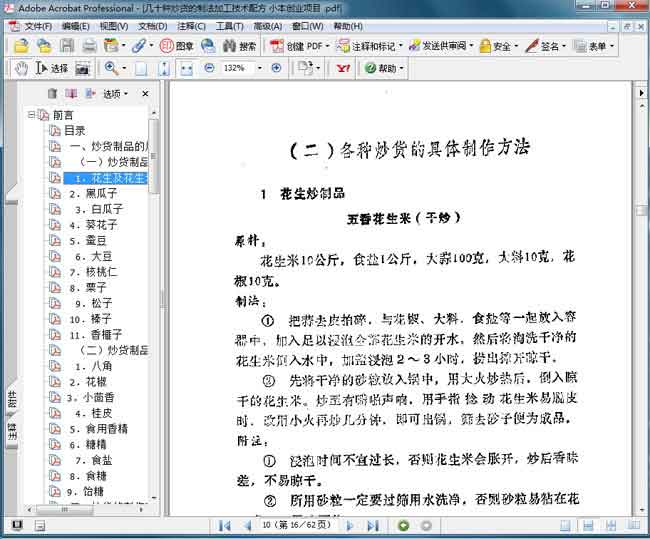Switch to Single Page layout icon
This screenshot has height=539, width=650.
[x=565, y=526]
